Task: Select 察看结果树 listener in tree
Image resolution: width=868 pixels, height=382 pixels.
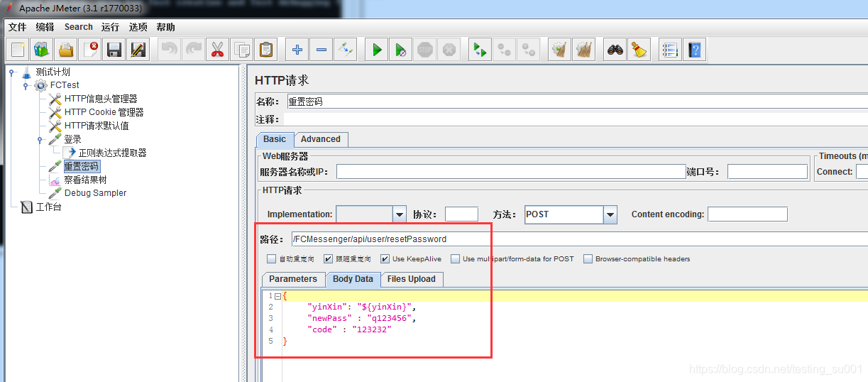Action: point(85,180)
